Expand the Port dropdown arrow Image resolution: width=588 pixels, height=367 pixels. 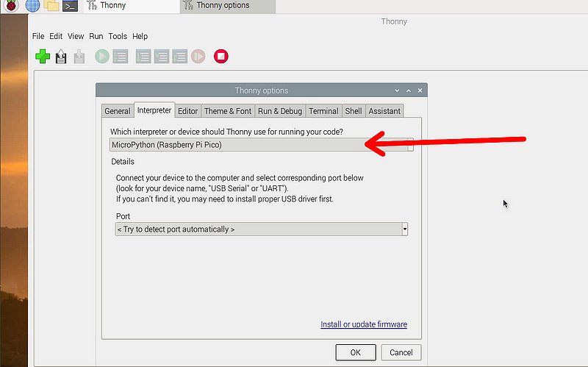pos(405,229)
